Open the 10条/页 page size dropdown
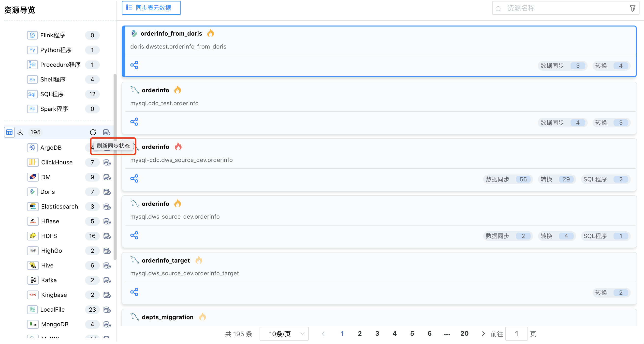 284,333
